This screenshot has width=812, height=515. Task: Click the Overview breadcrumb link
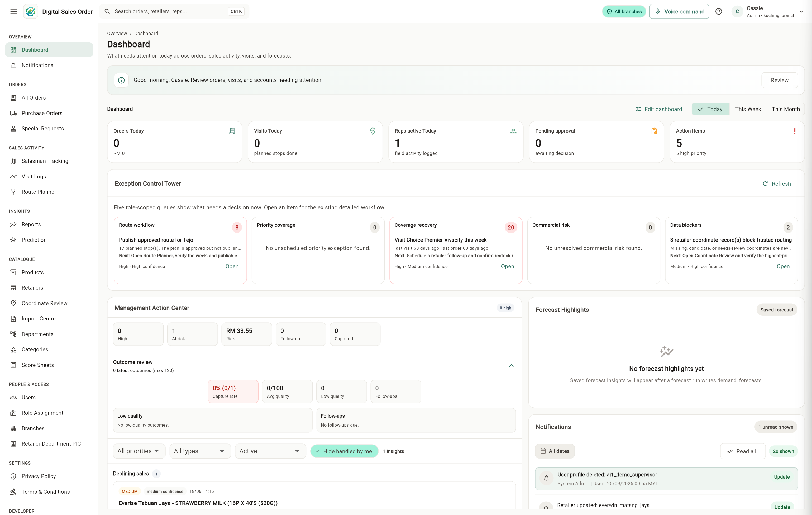tap(117, 34)
